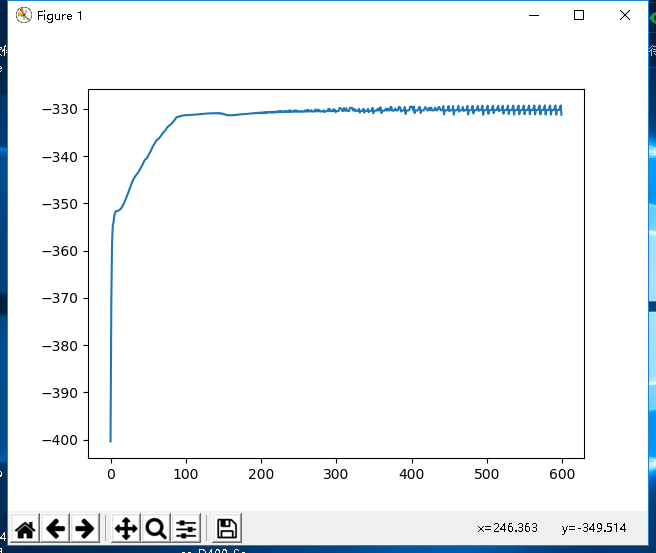Click the 400 x-axis tick label
Viewport: 656px width, 553px height.
click(411, 474)
